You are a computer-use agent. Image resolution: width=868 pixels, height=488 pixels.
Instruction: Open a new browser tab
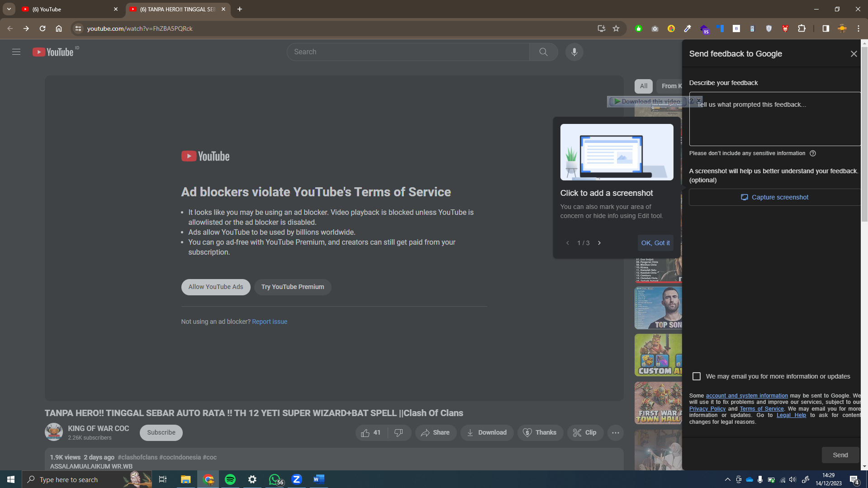tap(240, 9)
